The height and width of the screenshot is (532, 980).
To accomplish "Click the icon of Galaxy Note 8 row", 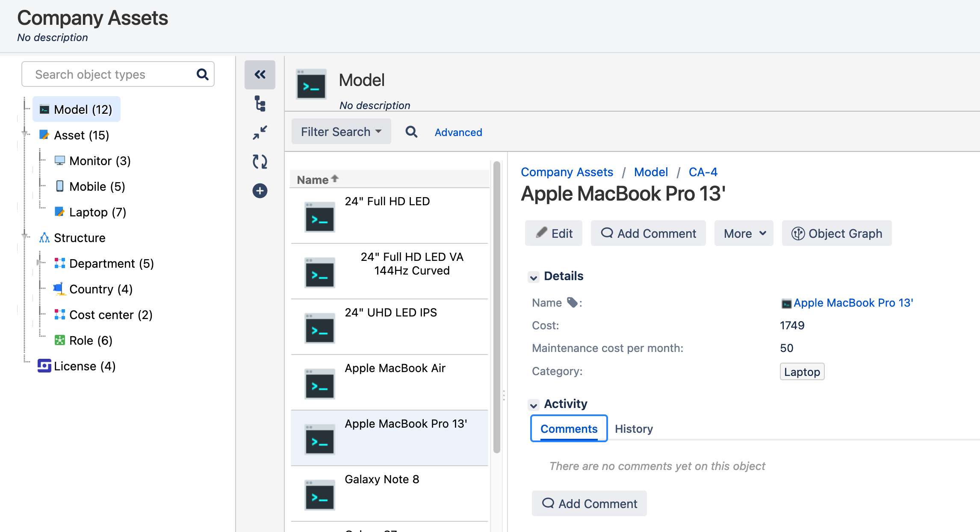I will coord(320,495).
